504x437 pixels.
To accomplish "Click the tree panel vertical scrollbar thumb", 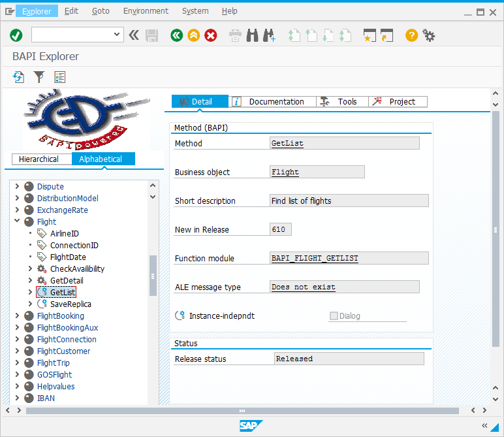I will tap(153, 276).
